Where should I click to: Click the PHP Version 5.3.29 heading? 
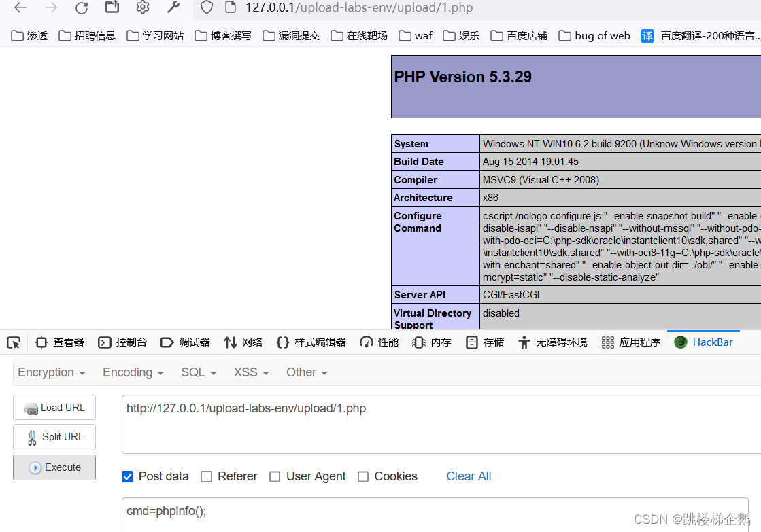[x=462, y=77]
